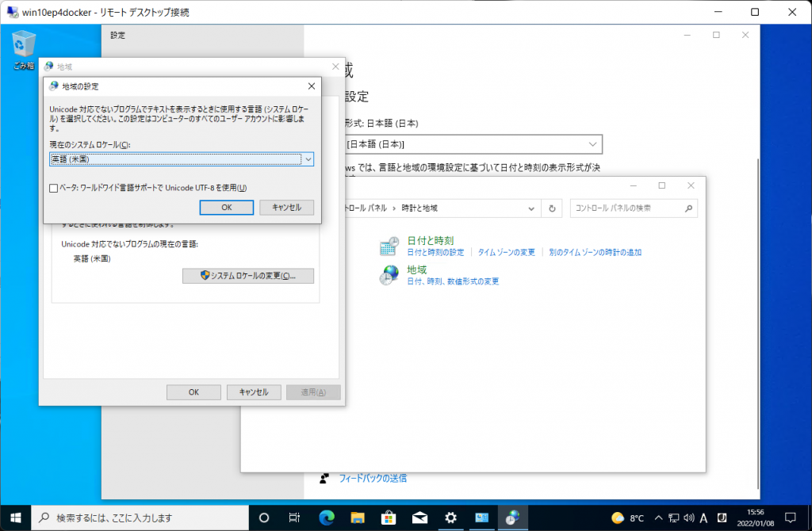Open the Windows Start menu

16,518
